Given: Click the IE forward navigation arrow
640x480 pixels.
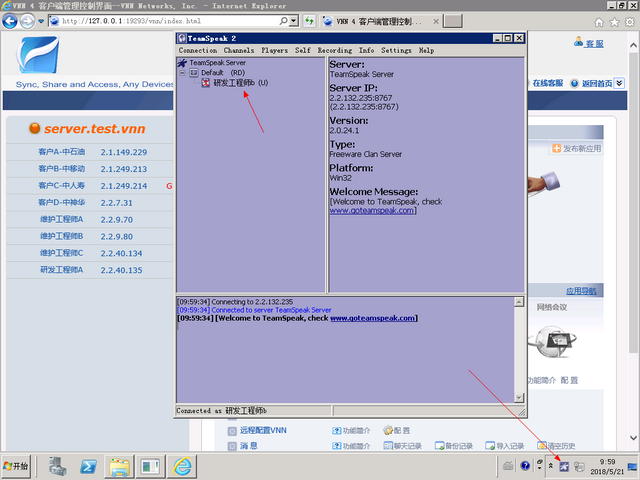Looking at the screenshot, I should [x=27, y=21].
